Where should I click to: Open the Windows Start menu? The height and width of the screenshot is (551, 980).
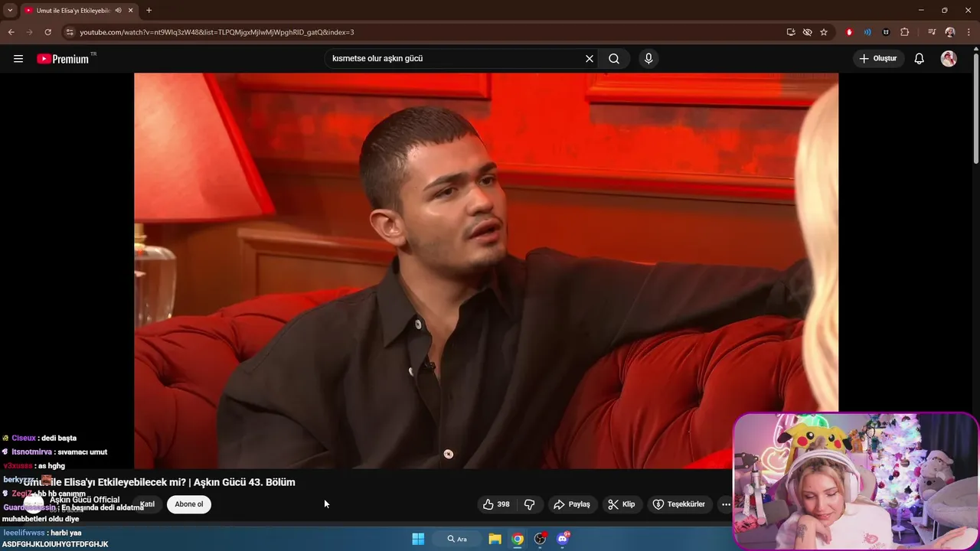coord(418,539)
